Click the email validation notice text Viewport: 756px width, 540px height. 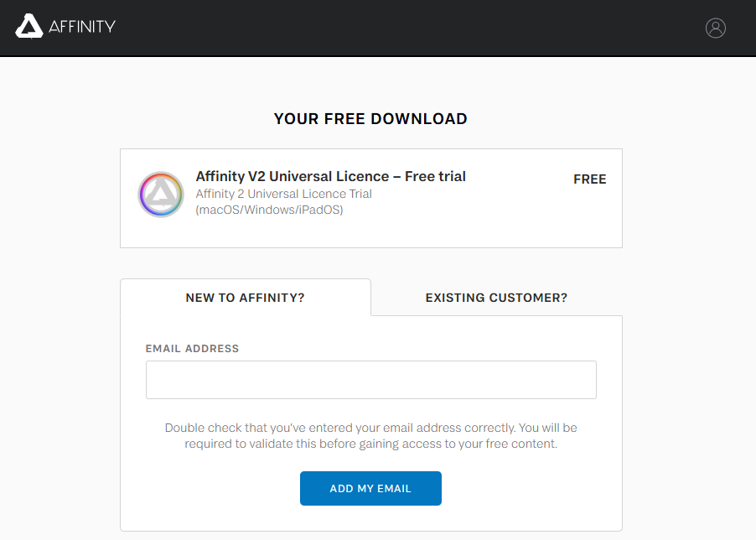(x=370, y=435)
